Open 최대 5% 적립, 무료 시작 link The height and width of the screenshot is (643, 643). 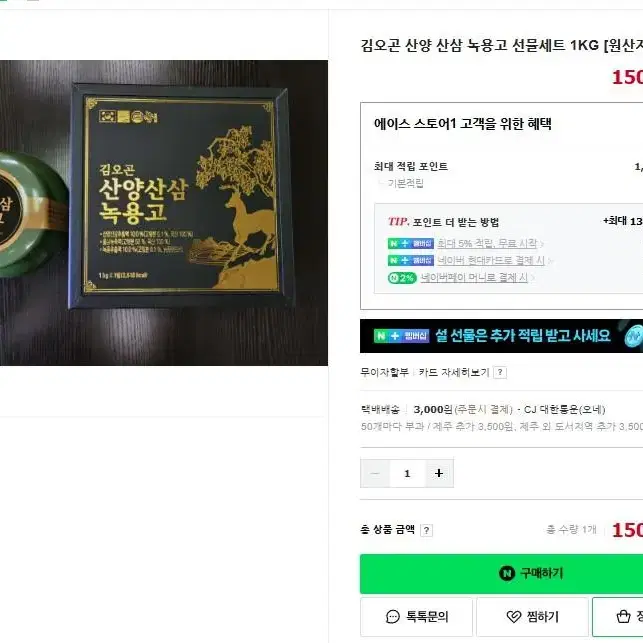[487, 243]
